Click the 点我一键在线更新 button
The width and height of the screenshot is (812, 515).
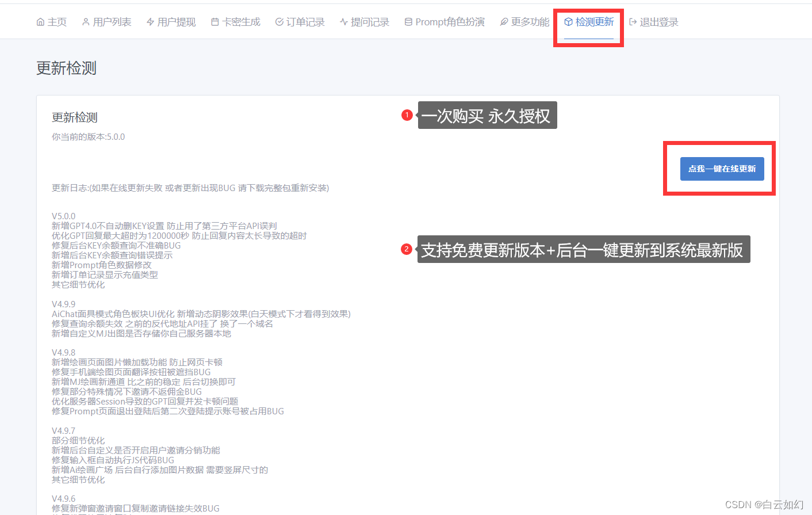tap(722, 169)
